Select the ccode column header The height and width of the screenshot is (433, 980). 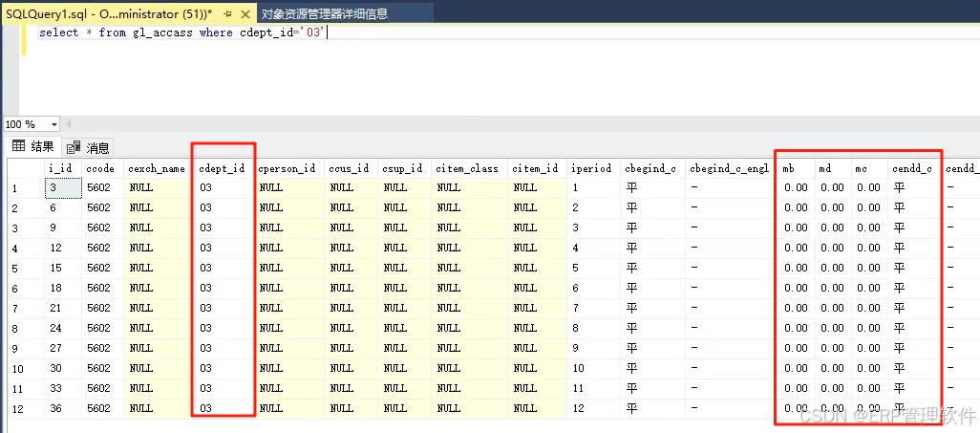102,169
